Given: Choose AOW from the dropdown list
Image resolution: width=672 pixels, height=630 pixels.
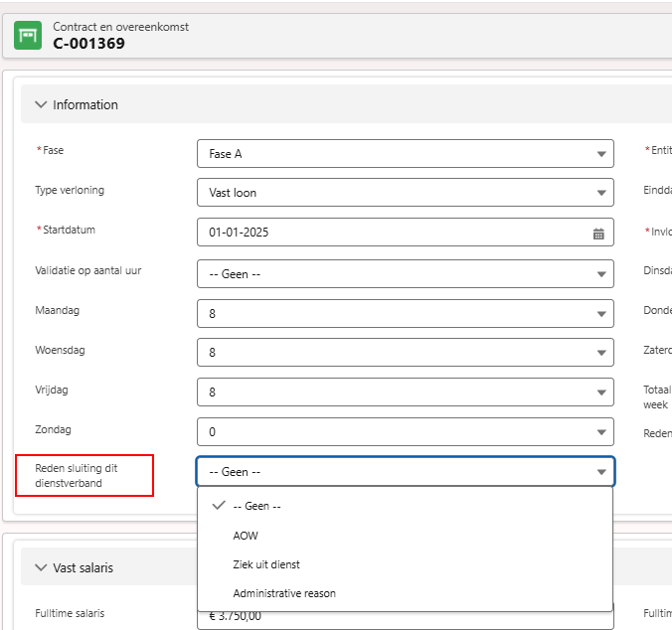Looking at the screenshot, I should (246, 536).
